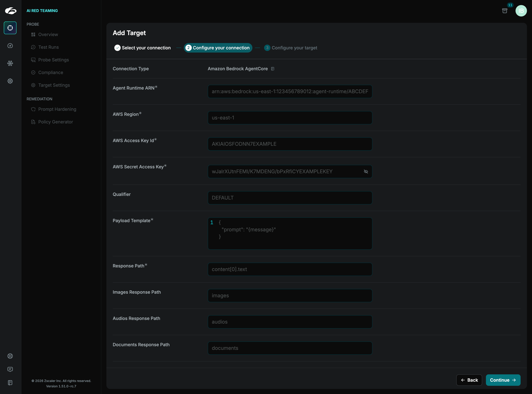
Task: Open Prompt Hardening in the sidebar
Action: tap(57, 109)
